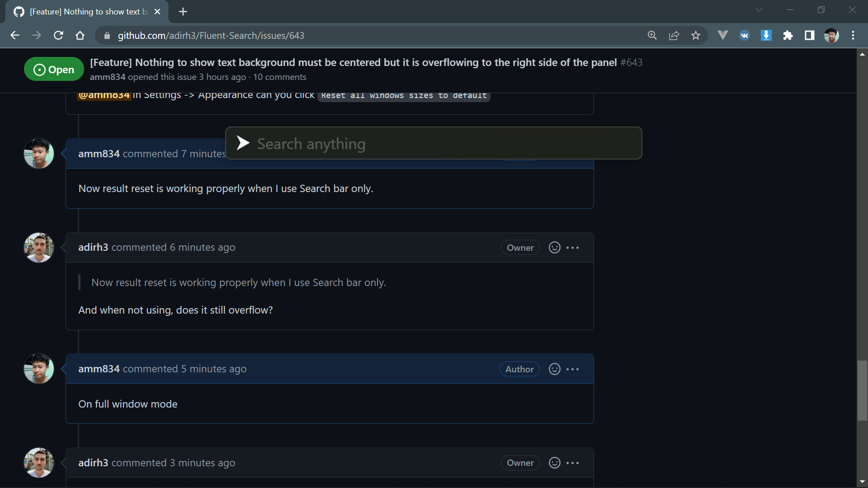
Task: Click the vertical scrollbar thumb
Action: coord(862,391)
